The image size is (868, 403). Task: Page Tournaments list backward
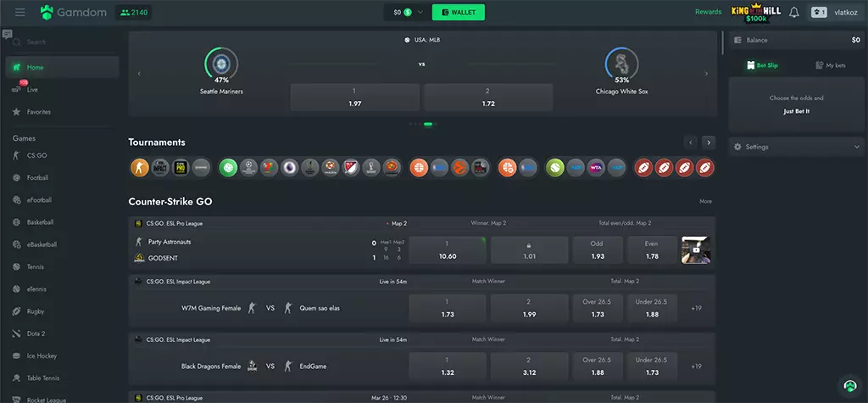click(690, 143)
